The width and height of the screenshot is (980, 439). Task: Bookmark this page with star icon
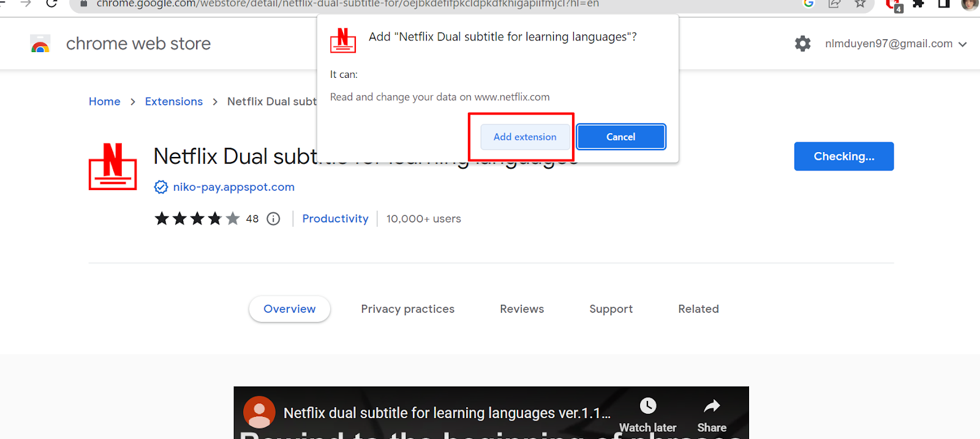click(861, 4)
